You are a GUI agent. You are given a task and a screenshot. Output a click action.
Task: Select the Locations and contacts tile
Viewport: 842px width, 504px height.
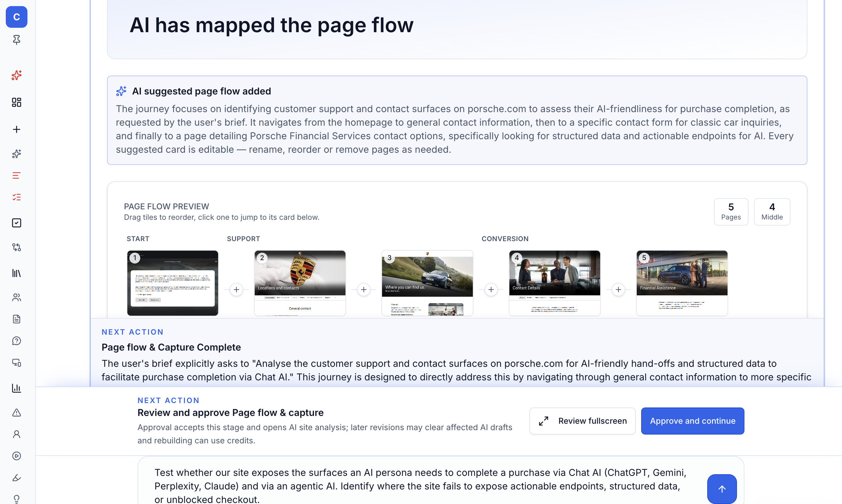(x=300, y=283)
